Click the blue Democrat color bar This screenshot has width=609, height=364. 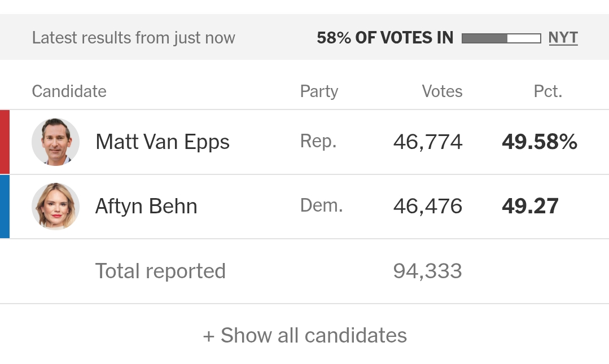click(5, 207)
